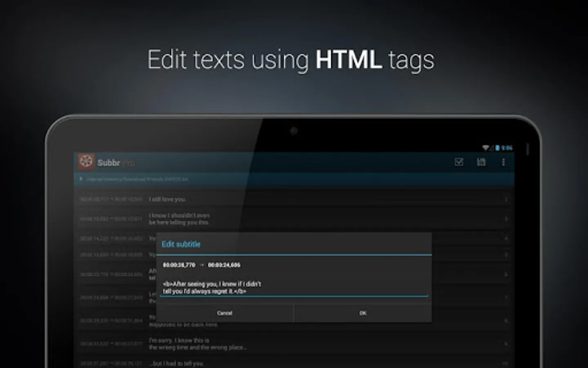Open the three-dot overflow menu
The image size is (588, 368).
tap(503, 162)
